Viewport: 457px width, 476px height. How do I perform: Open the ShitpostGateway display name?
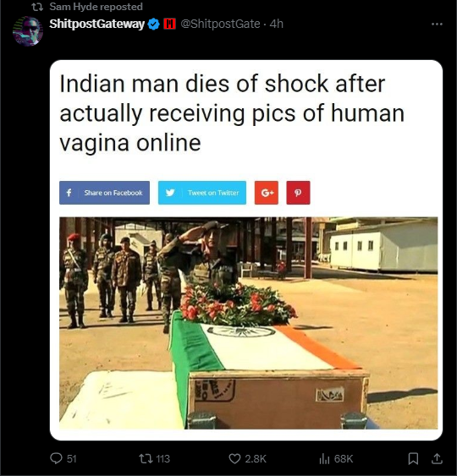tap(97, 24)
